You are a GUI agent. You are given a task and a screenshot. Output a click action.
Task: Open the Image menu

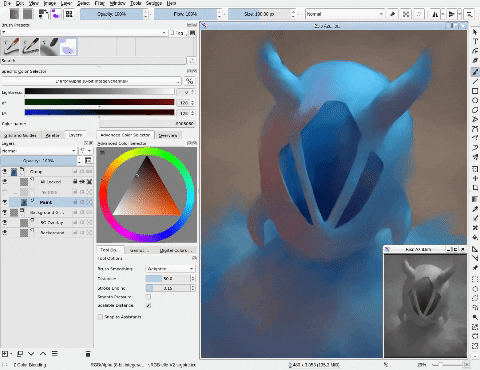pos(50,3)
